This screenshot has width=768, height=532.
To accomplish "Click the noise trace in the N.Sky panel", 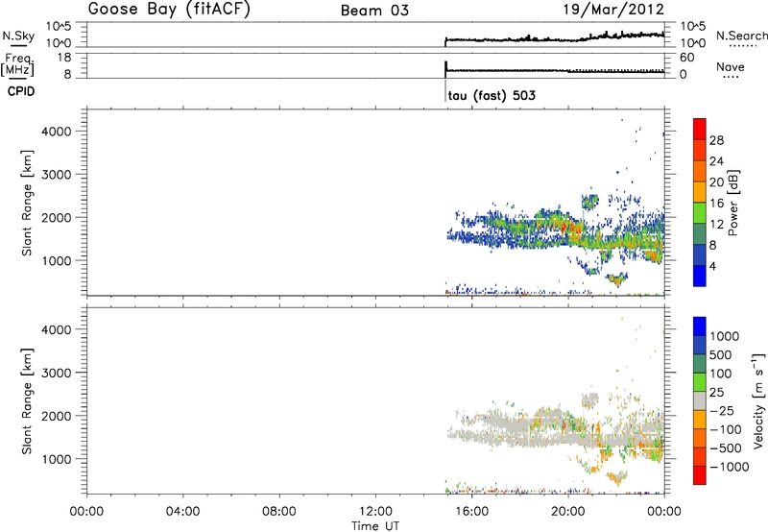I will [555, 38].
